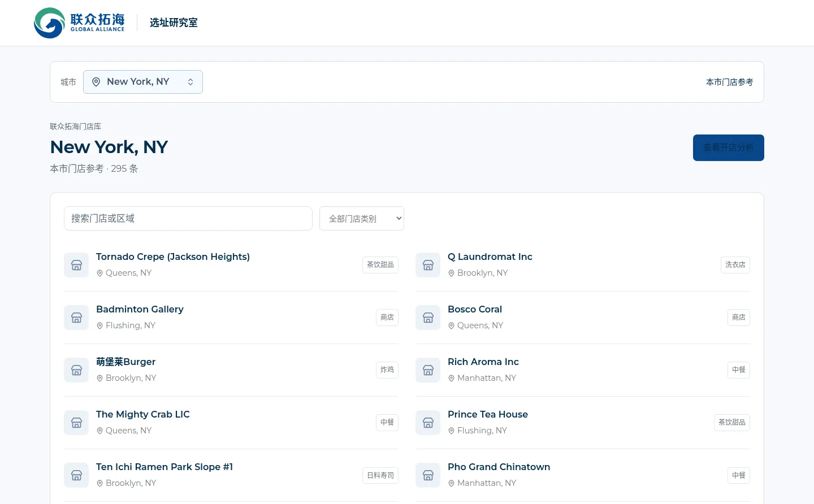Click 日料寿司 tag on Ten Ichi Ramen
This screenshot has width=814, height=504.
tap(380, 475)
